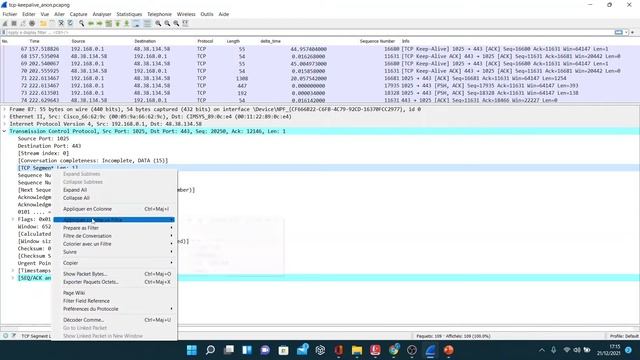Select Filter Field Reference in context menu
Screen dimensions: 640x360
pos(114,301)
